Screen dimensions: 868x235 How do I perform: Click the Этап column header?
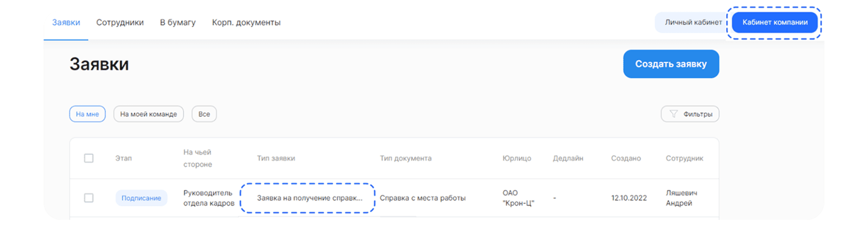pos(123,158)
